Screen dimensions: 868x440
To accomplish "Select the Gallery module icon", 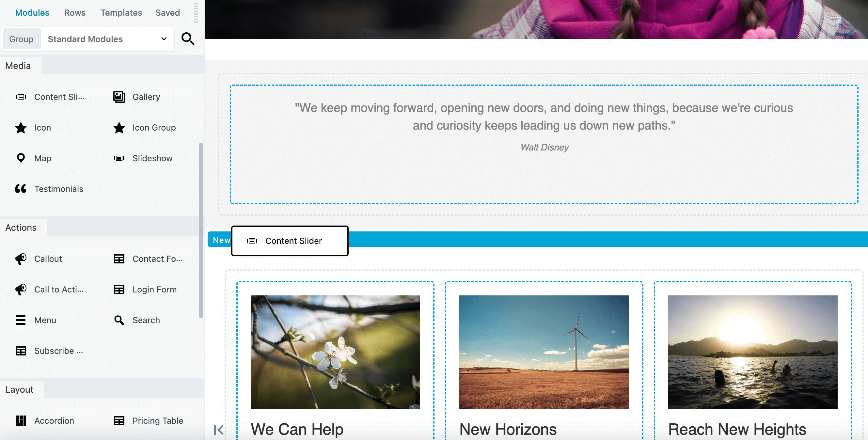I will (x=118, y=97).
